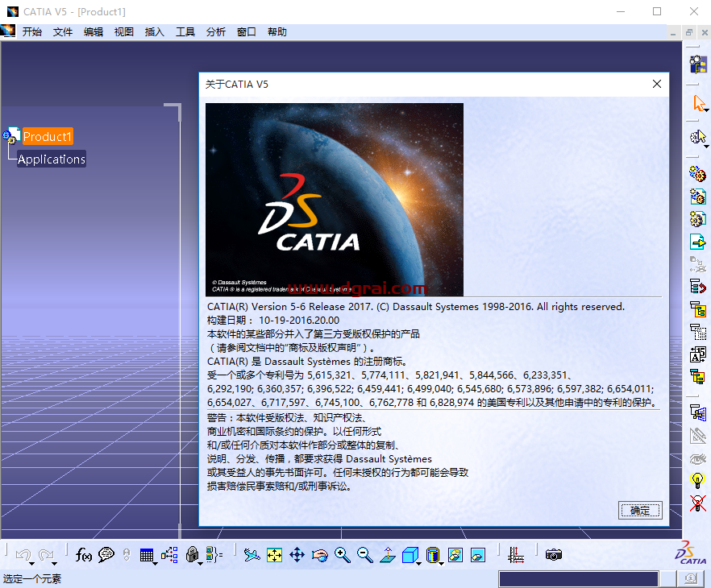The height and width of the screenshot is (588, 711).
Task: Open the Redo history dropdown arrow
Action: coord(55,564)
